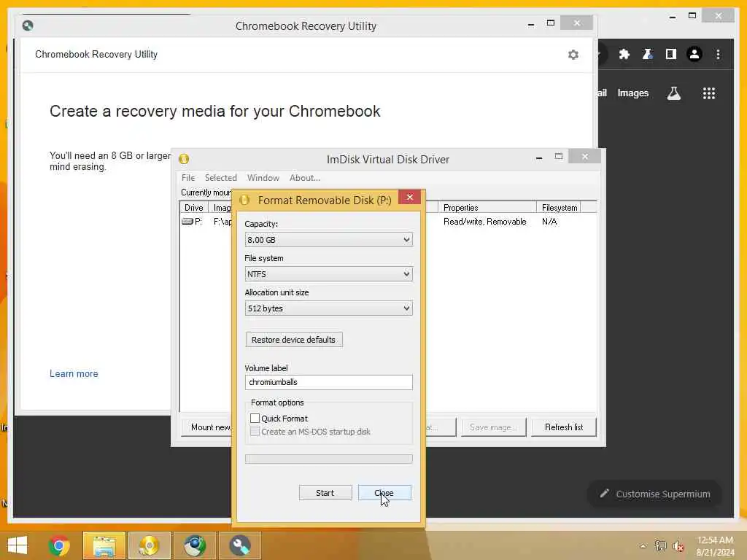This screenshot has width=747, height=560.
Task: Click the Images link in the browser
Action: (632, 93)
